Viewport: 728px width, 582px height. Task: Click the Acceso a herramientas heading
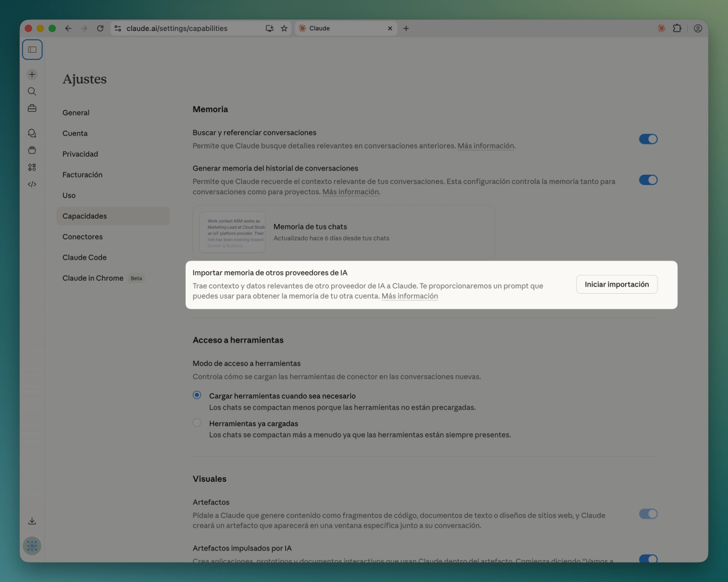238,340
